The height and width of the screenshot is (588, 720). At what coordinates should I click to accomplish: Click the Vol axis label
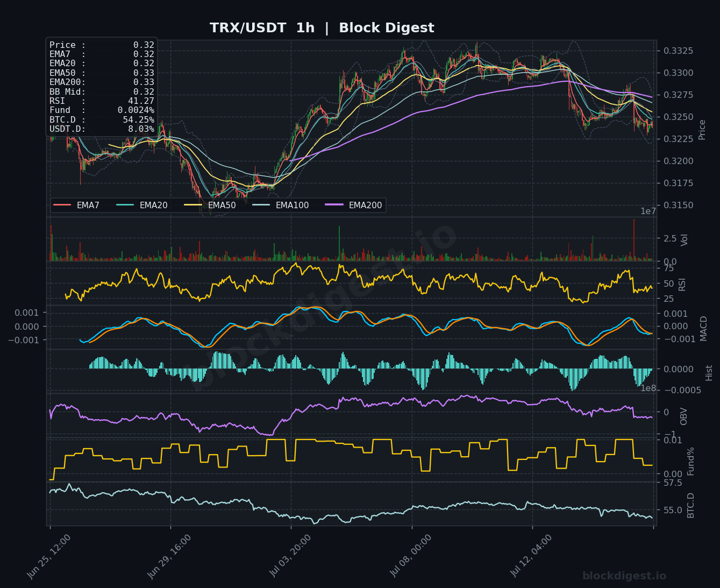tap(685, 240)
